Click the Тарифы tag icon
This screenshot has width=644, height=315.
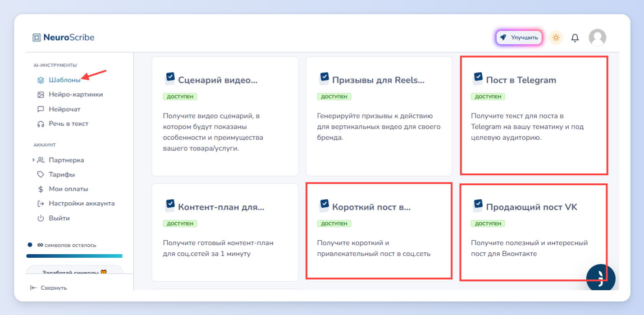click(x=41, y=174)
